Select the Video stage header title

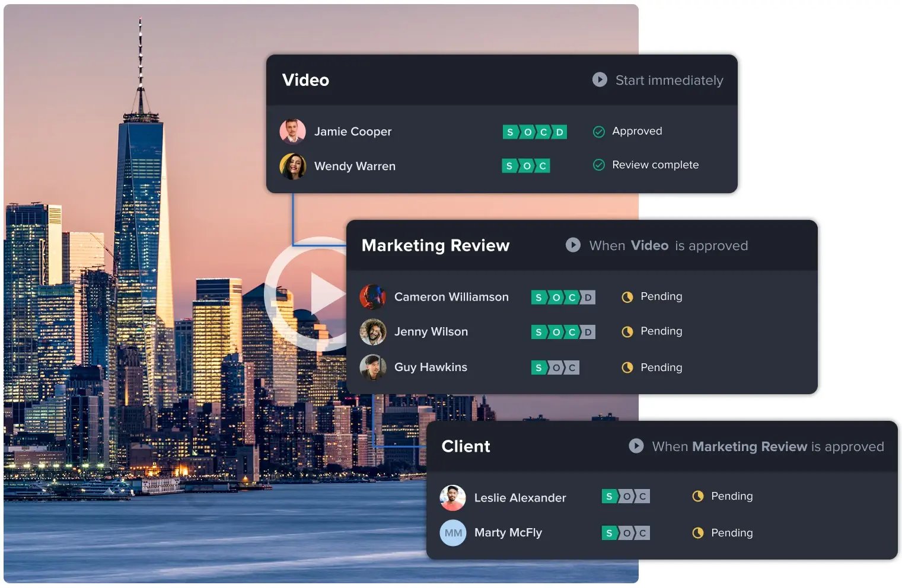pyautogui.click(x=305, y=81)
